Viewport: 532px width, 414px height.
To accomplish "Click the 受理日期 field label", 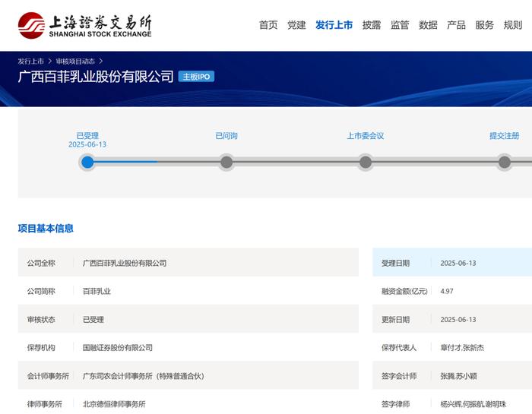I will click(396, 263).
